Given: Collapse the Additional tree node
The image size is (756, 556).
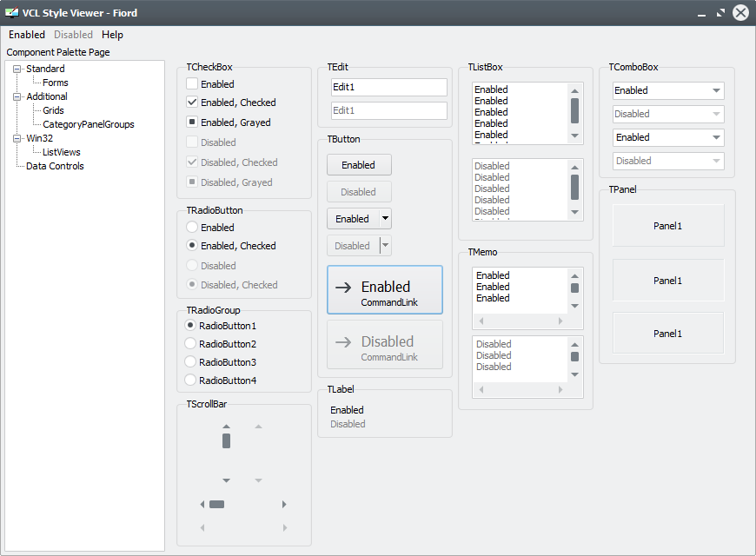Looking at the screenshot, I should click(x=17, y=97).
